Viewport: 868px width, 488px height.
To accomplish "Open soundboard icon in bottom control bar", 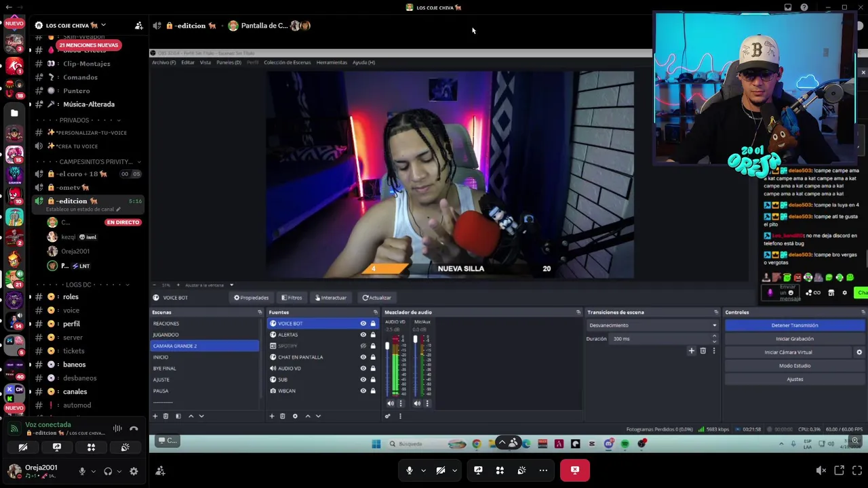I will click(521, 470).
